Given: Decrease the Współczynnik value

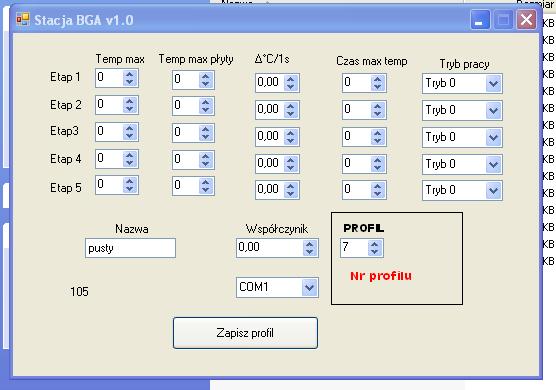Looking at the screenshot, I should pyautogui.click(x=310, y=252).
